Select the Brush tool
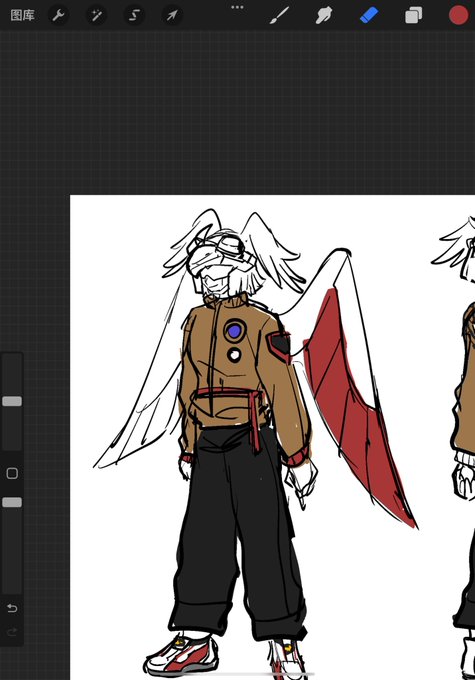 click(279, 16)
